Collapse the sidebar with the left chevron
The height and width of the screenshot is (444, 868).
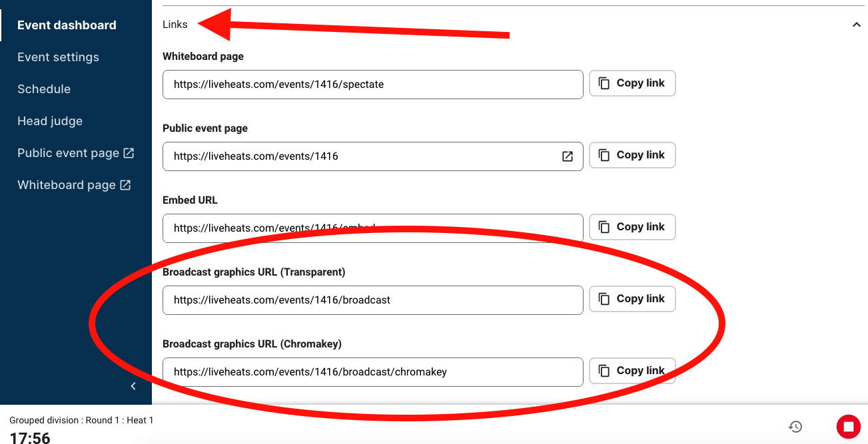pos(133,386)
